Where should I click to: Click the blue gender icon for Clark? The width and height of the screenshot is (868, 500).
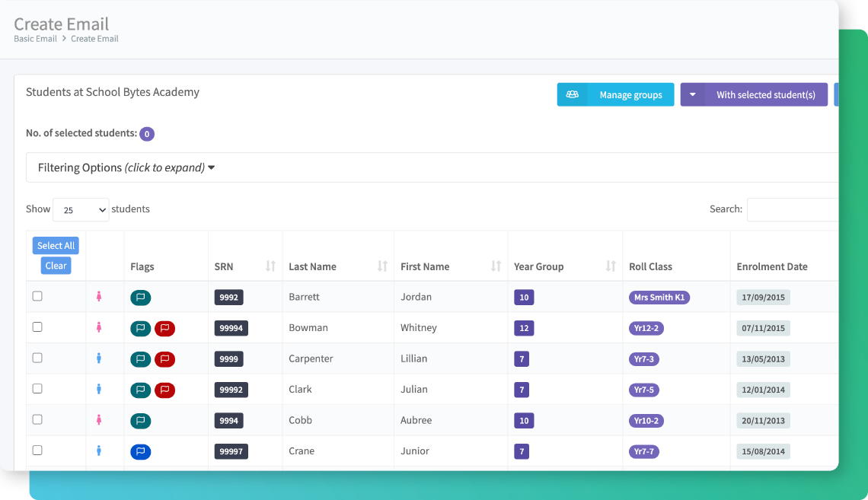pos(99,389)
